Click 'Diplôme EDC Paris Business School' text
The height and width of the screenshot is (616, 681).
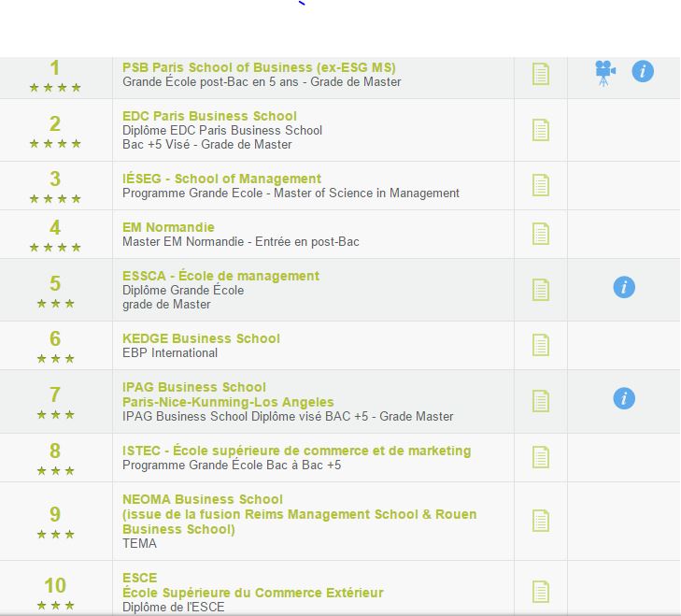(x=222, y=131)
